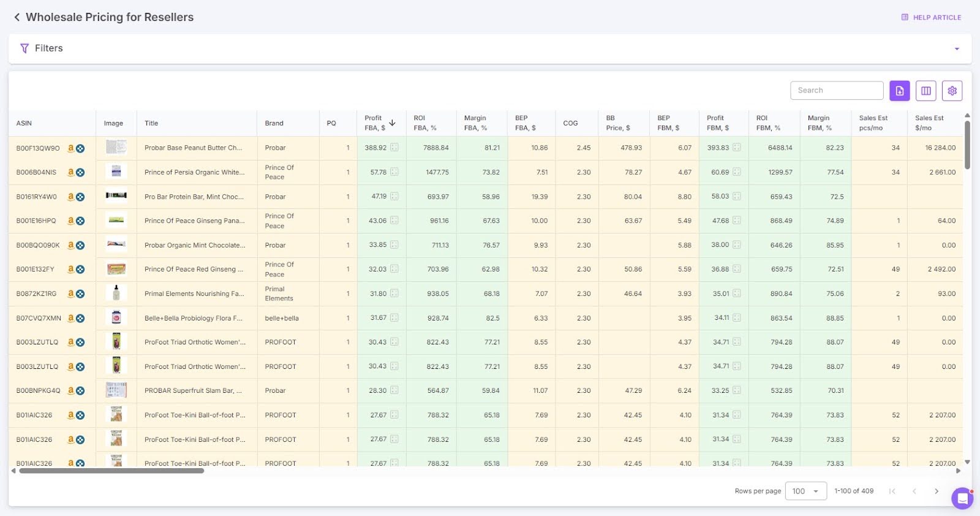Click blue round icon beside ASIN B006B04NIS
Screen dimensions: 980x516
(x=80, y=173)
